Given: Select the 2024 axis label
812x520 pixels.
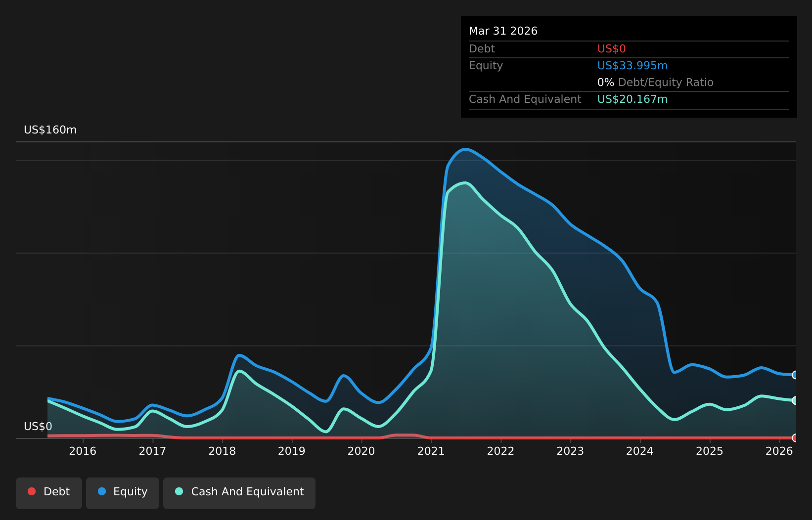Looking at the screenshot, I should pos(640,451).
